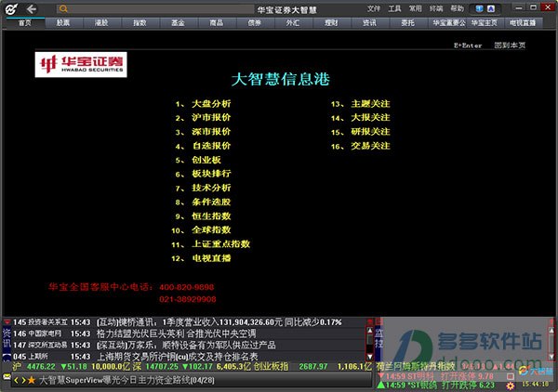The width and height of the screenshot is (558, 392).
Task: Click the red pin icon above news scrollbar
Action: (x=370, y=321)
